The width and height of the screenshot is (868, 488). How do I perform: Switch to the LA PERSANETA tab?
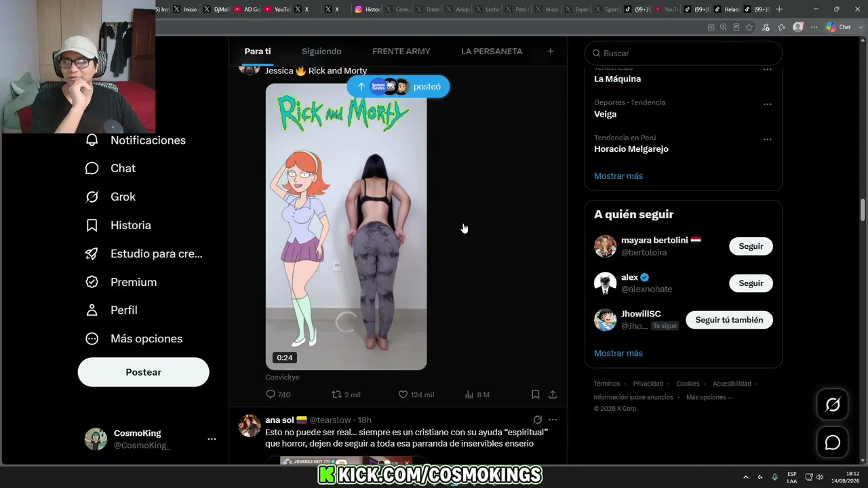[x=492, y=52]
